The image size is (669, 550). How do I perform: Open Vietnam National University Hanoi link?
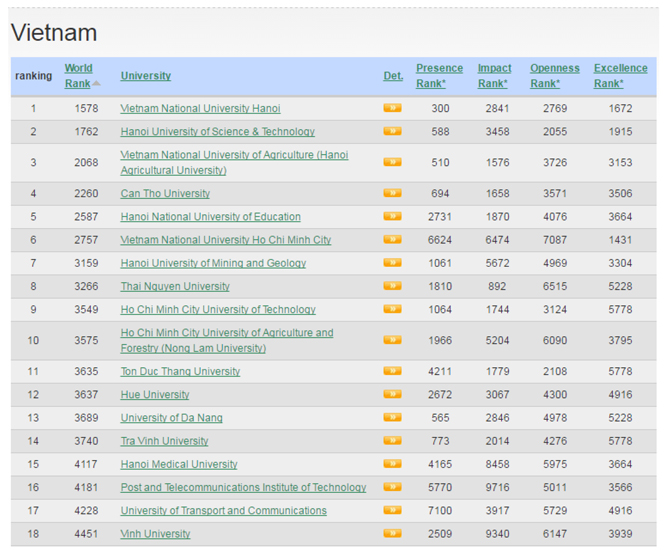pos(200,108)
